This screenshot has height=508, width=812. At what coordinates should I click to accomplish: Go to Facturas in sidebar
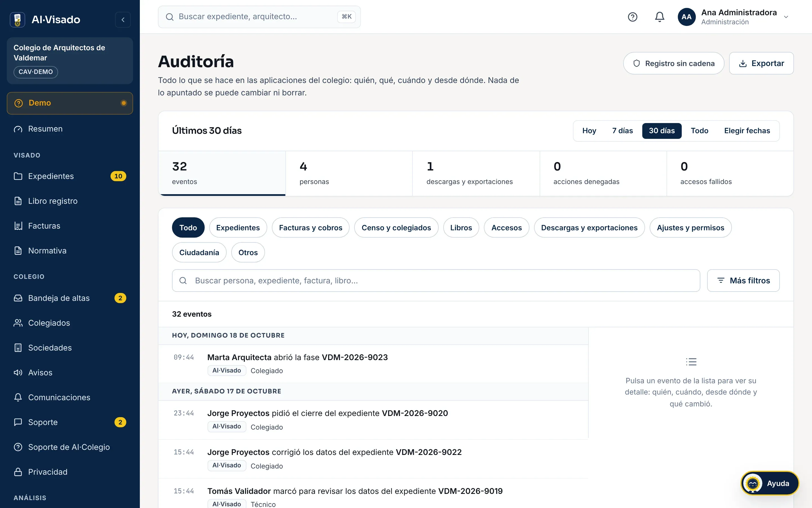[70, 226]
